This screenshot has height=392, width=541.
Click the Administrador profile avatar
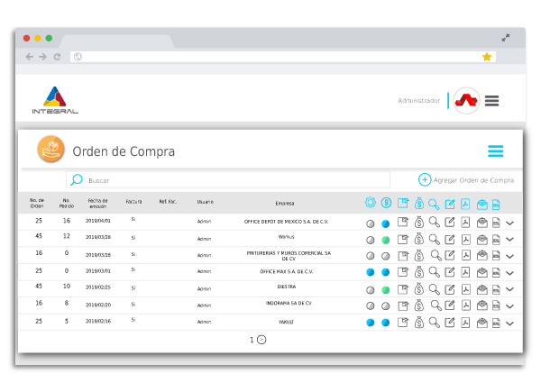[x=466, y=101]
